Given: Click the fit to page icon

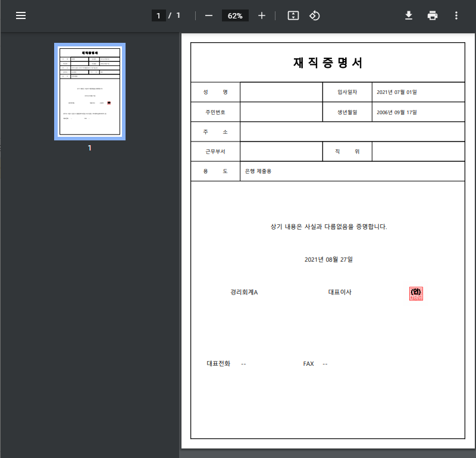Looking at the screenshot, I should coord(293,15).
